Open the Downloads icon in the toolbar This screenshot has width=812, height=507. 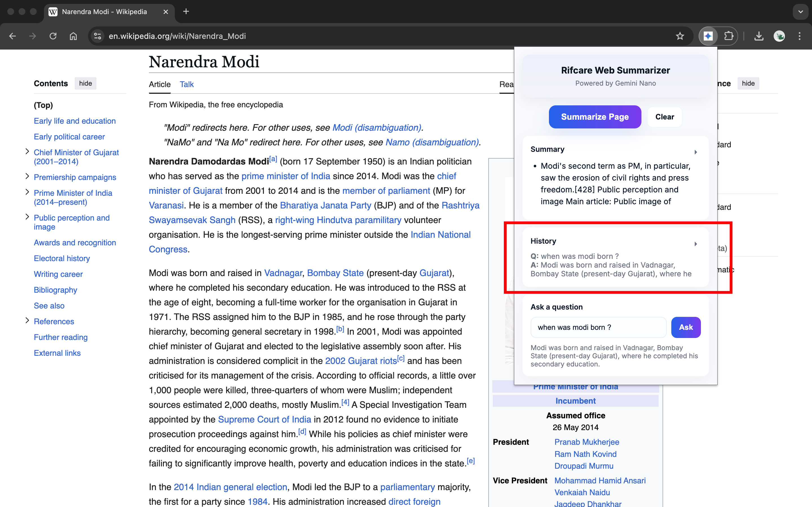(759, 36)
